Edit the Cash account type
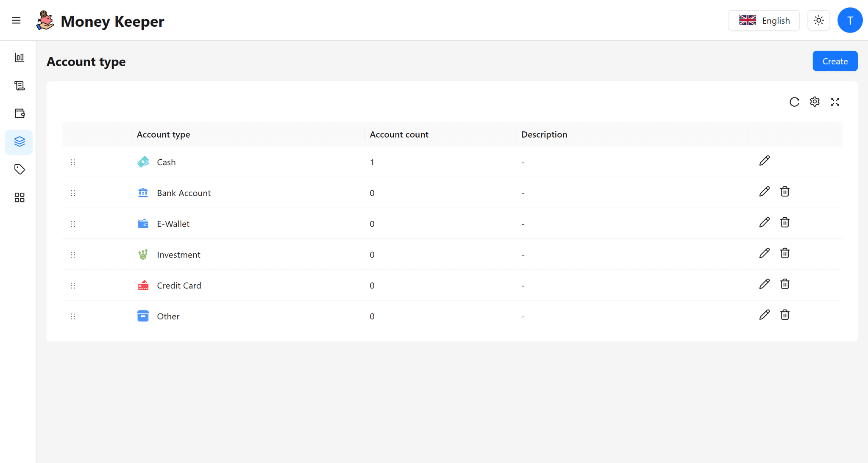The image size is (868, 463). (764, 161)
